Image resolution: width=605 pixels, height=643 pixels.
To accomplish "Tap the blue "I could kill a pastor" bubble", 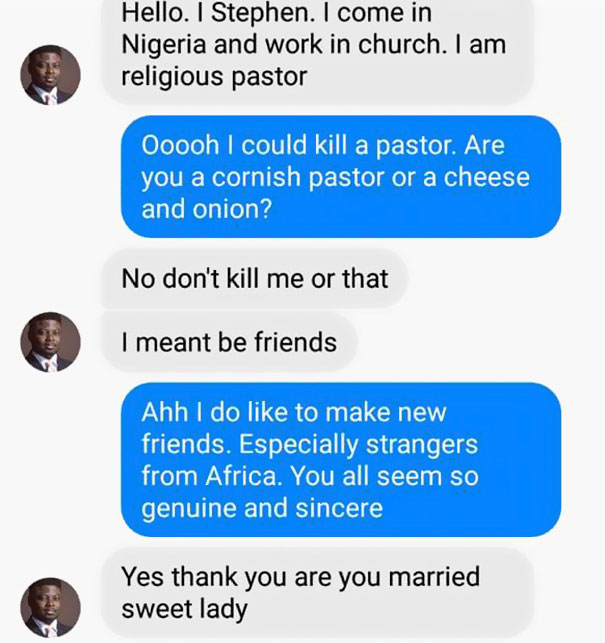I will [340, 177].
